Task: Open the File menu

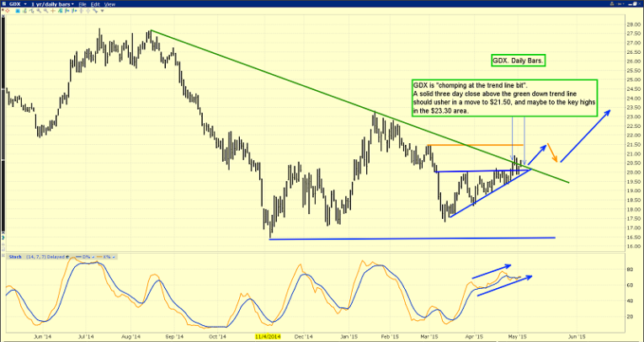Action: (x=82, y=4)
